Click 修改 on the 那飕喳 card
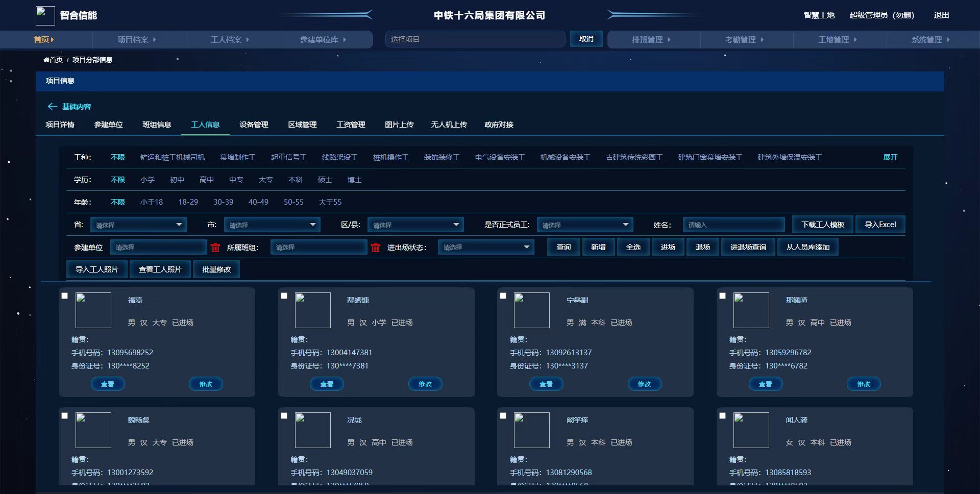 pos(864,384)
